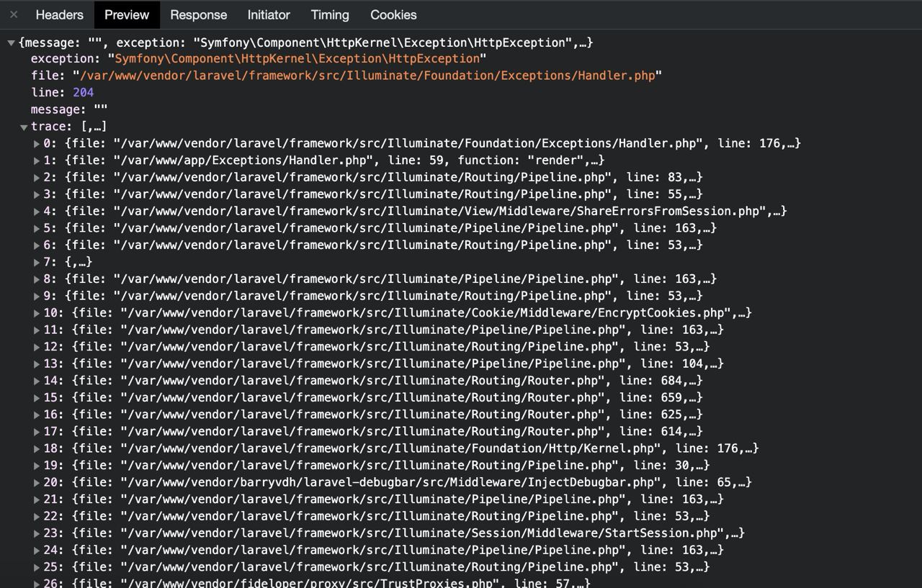
Task: Expand the empty-looking trace entry 7
Action: coord(37,262)
